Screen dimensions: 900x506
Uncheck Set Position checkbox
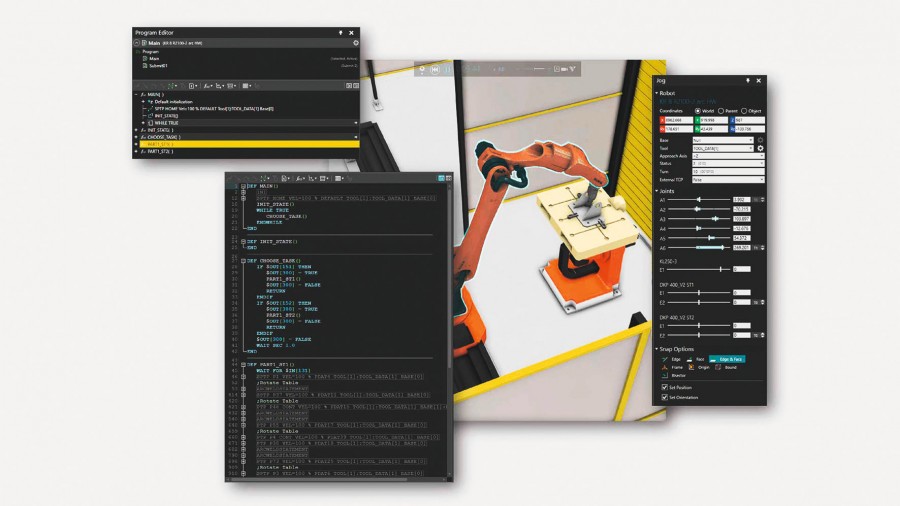(x=665, y=387)
